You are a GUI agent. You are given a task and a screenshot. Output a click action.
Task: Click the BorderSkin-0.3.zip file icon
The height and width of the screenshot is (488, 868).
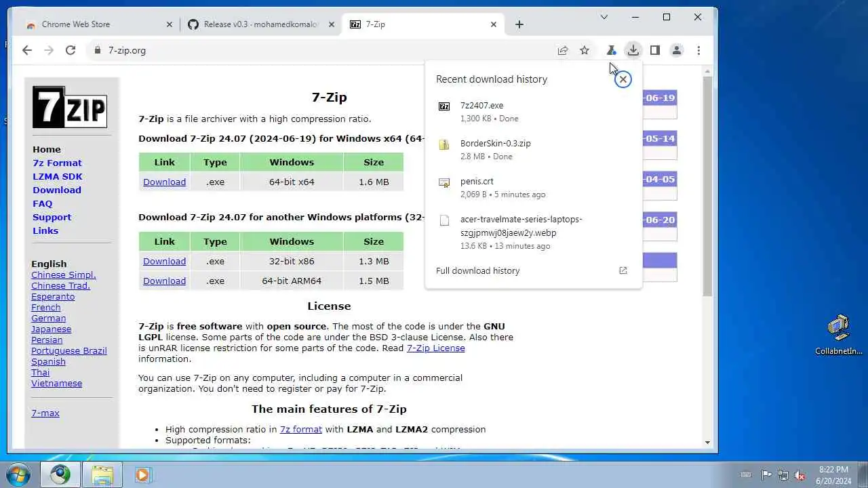[444, 144]
